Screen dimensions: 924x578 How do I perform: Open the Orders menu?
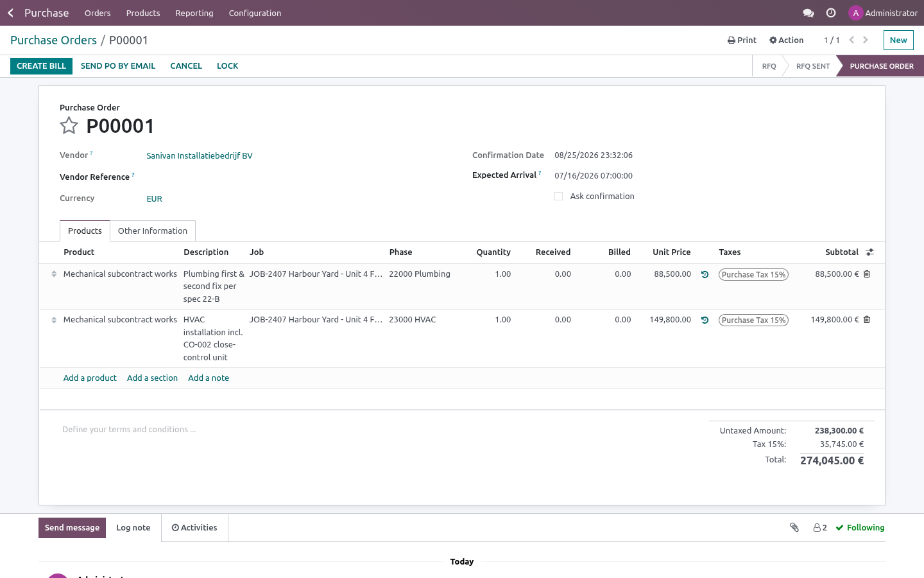(x=98, y=13)
